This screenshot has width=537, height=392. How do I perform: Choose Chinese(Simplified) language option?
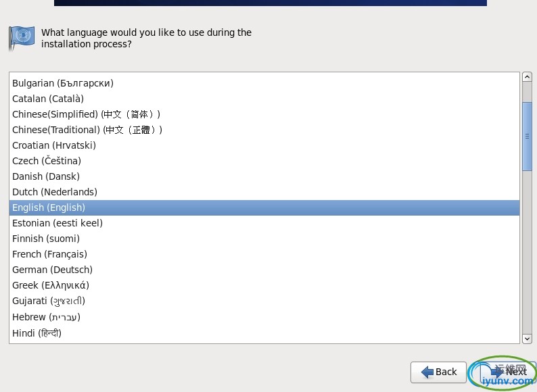point(264,114)
